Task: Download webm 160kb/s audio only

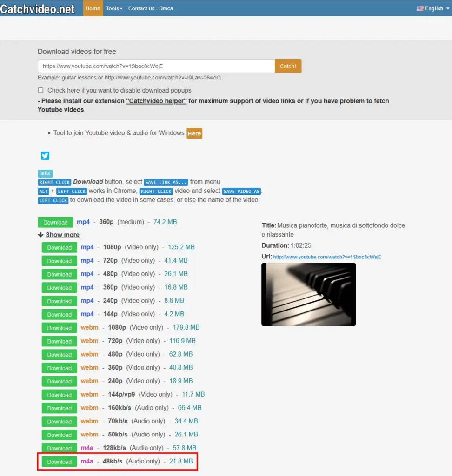Action: (x=59, y=408)
